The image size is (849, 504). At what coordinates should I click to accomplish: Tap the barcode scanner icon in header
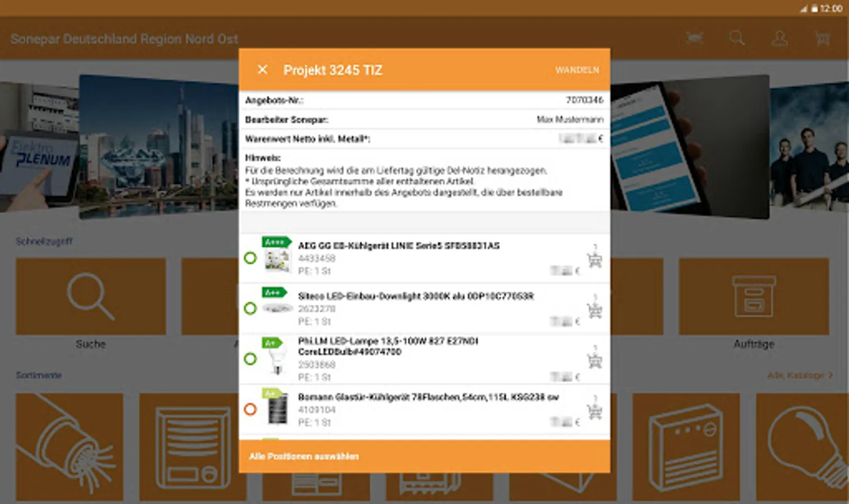pyautogui.click(x=694, y=38)
